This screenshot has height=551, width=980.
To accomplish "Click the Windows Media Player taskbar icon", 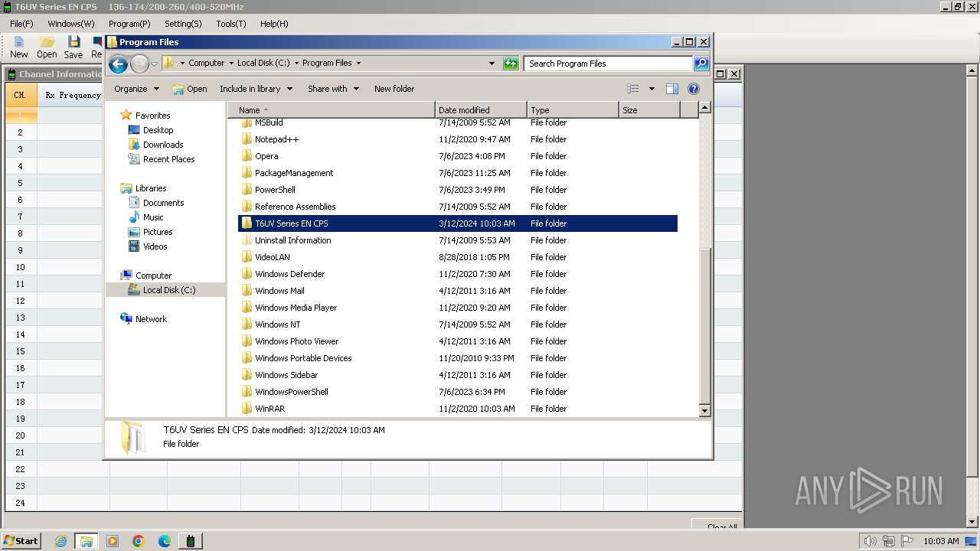I will click(113, 541).
